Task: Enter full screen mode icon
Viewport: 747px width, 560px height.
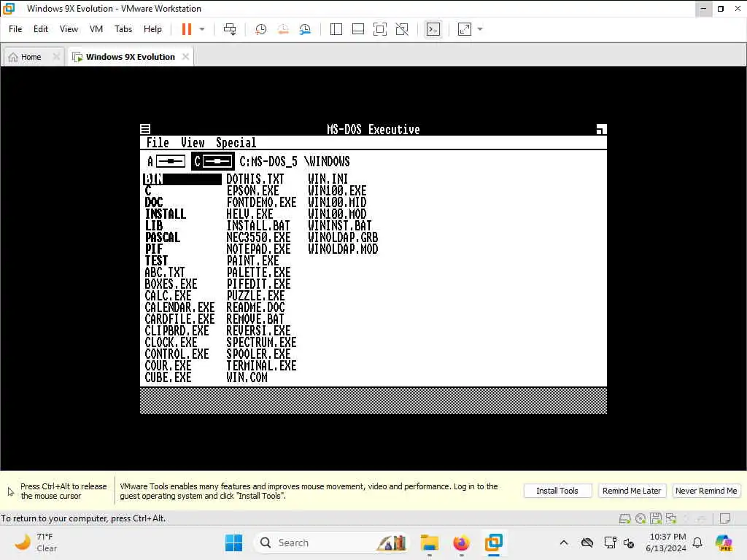Action: (379, 29)
